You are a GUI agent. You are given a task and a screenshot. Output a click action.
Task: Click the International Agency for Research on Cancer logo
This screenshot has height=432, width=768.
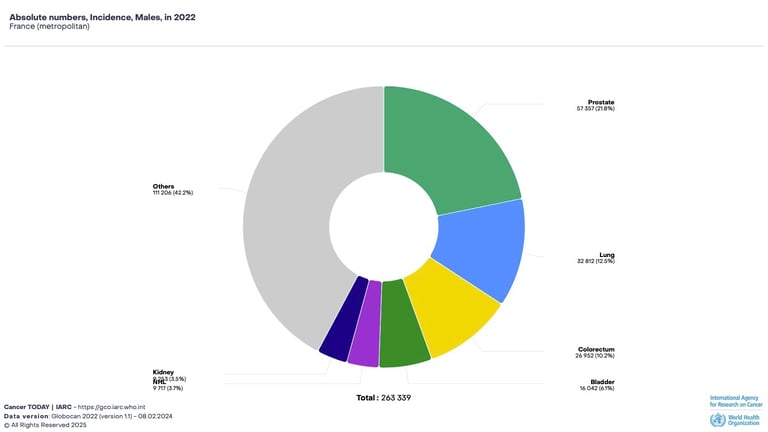coord(736,401)
